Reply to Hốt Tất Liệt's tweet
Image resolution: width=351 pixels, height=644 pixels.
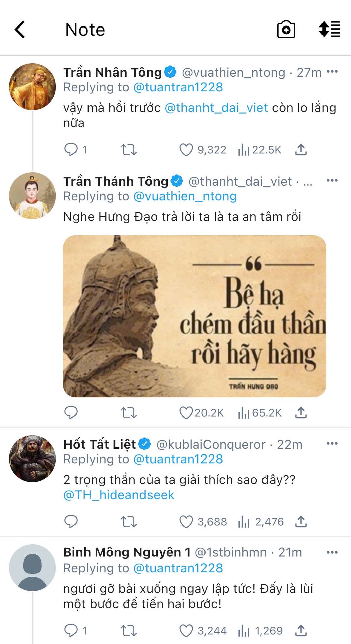point(71,522)
